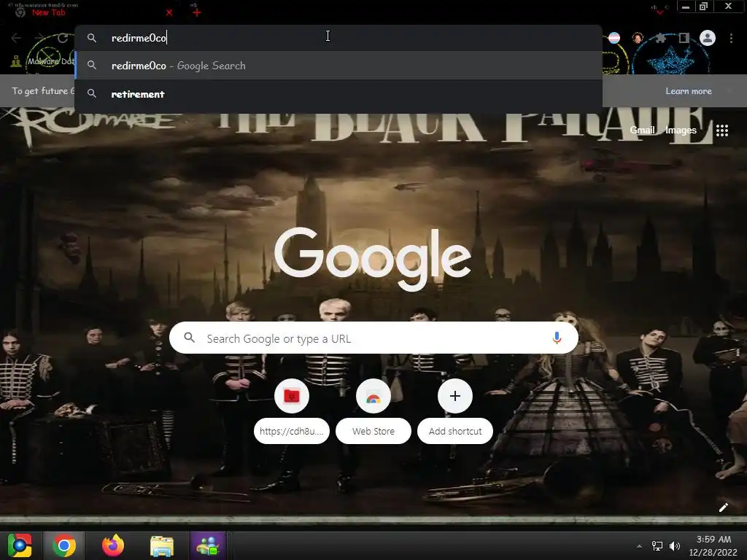The image size is (747, 560).
Task: Open the volume speaker tray icon
Action: [x=675, y=546]
